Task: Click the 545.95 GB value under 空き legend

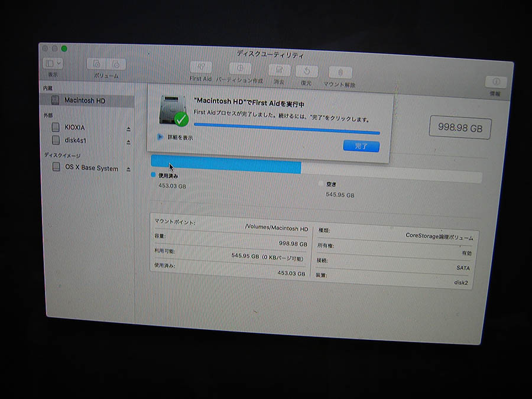Action: point(340,194)
